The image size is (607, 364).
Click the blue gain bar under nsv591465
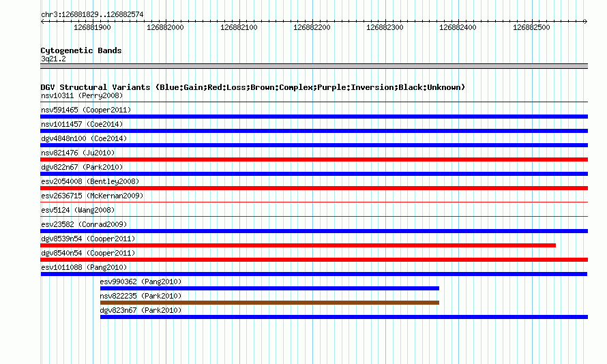(314, 117)
